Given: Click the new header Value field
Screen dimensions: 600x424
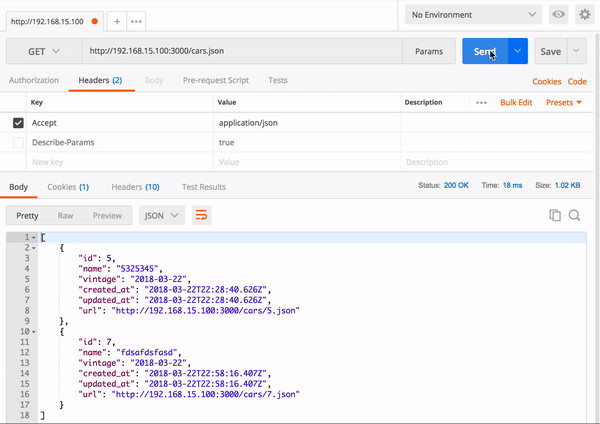Looking at the screenshot, I should (x=307, y=162).
